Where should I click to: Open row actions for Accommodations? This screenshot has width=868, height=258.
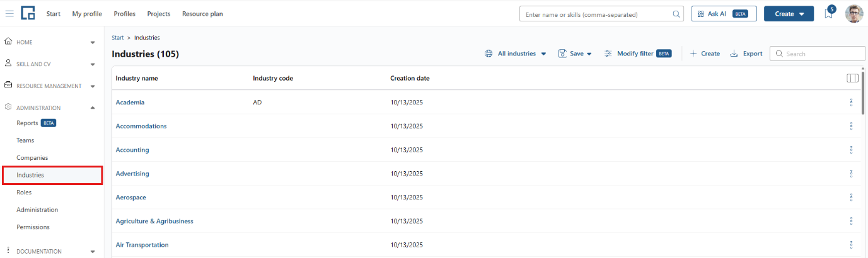click(x=851, y=126)
